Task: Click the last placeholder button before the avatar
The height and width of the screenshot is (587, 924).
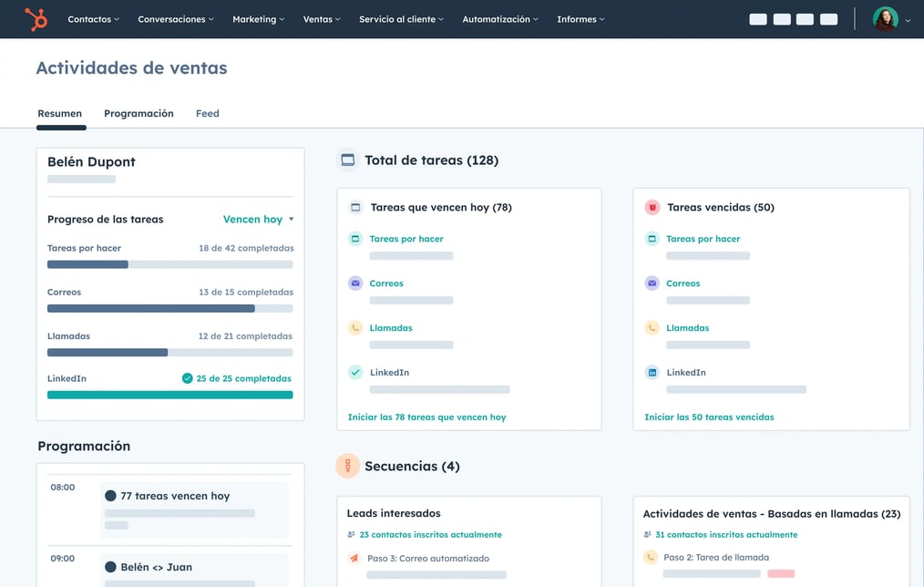Action: click(x=828, y=19)
